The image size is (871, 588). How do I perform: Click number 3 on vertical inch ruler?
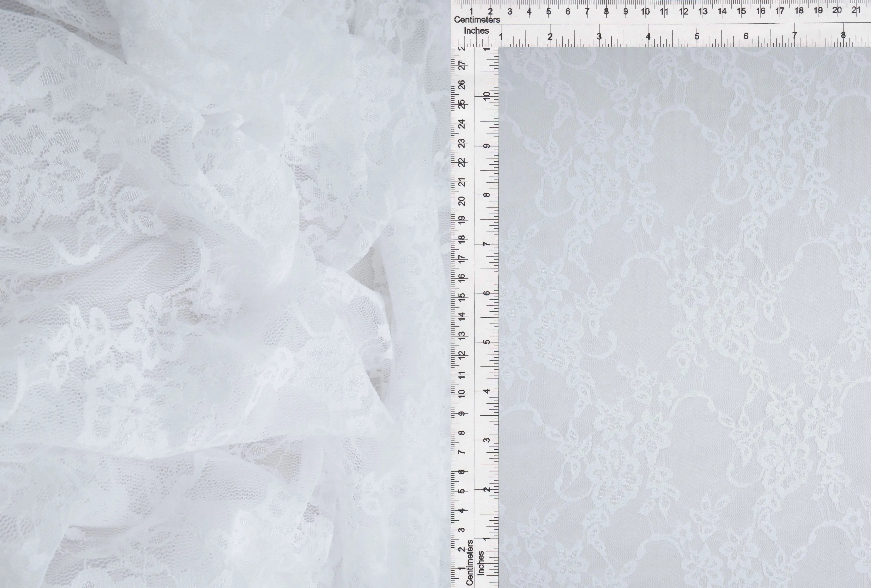click(x=487, y=440)
